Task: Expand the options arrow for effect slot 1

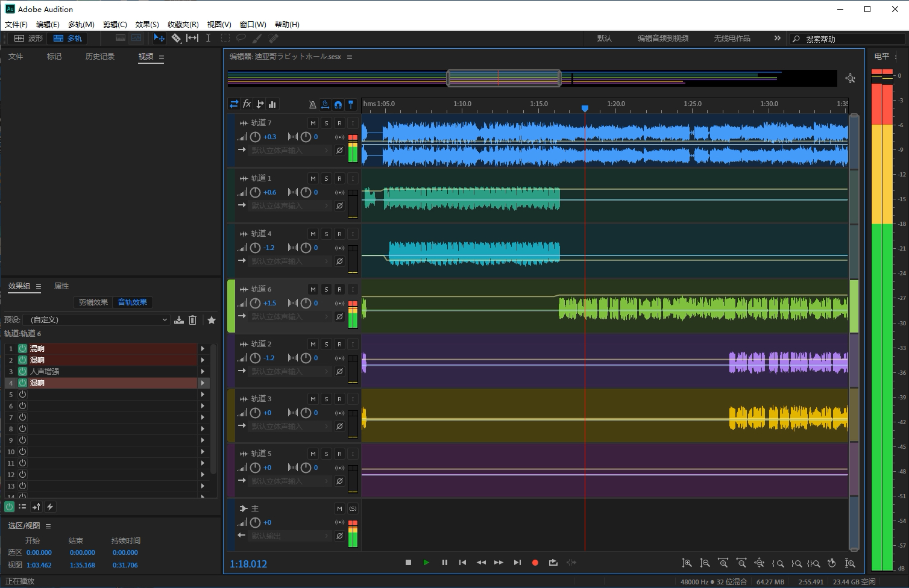Action: coord(203,348)
